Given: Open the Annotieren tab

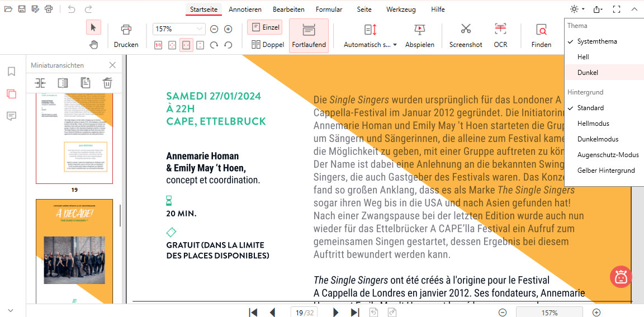Looking at the screenshot, I should (x=245, y=9).
